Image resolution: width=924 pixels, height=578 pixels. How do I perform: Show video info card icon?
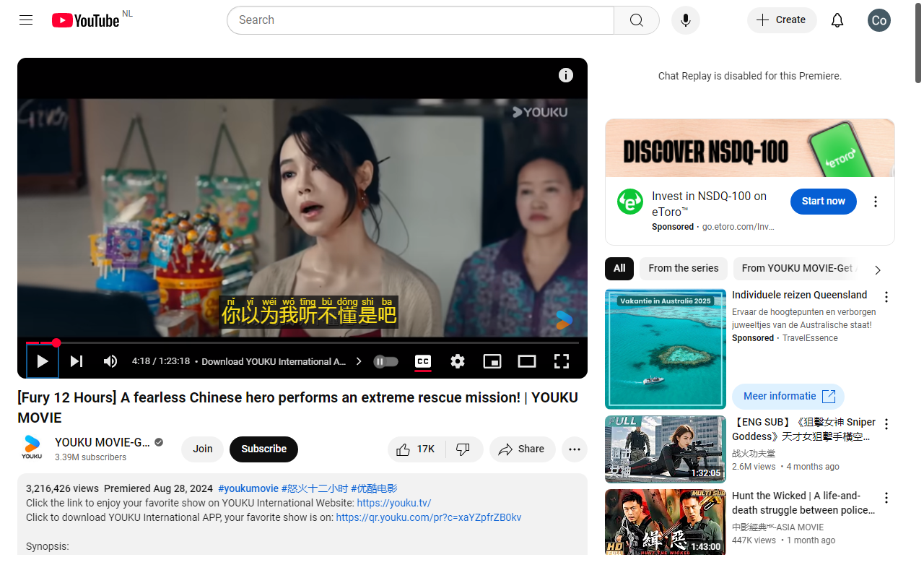point(566,75)
